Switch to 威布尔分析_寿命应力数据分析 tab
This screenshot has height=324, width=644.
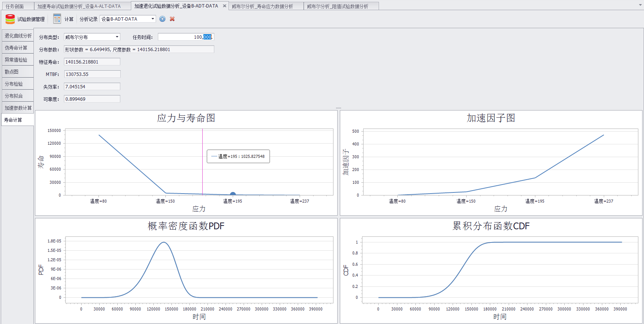click(262, 6)
